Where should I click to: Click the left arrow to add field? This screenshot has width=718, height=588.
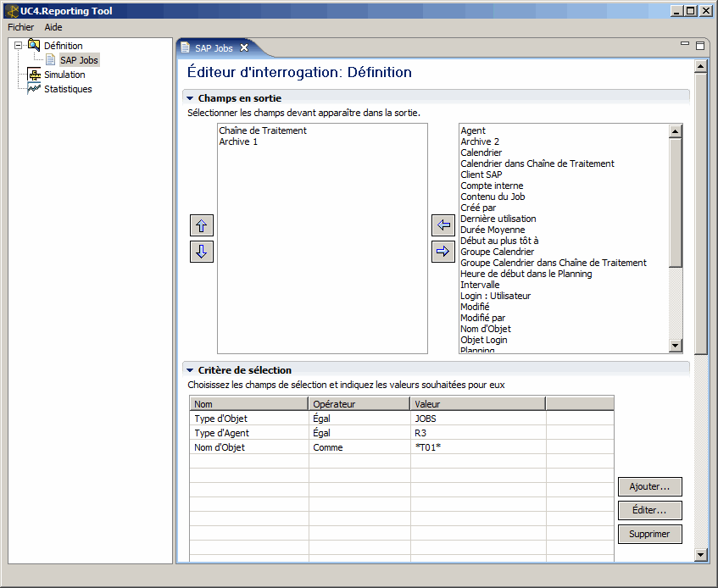coord(443,225)
